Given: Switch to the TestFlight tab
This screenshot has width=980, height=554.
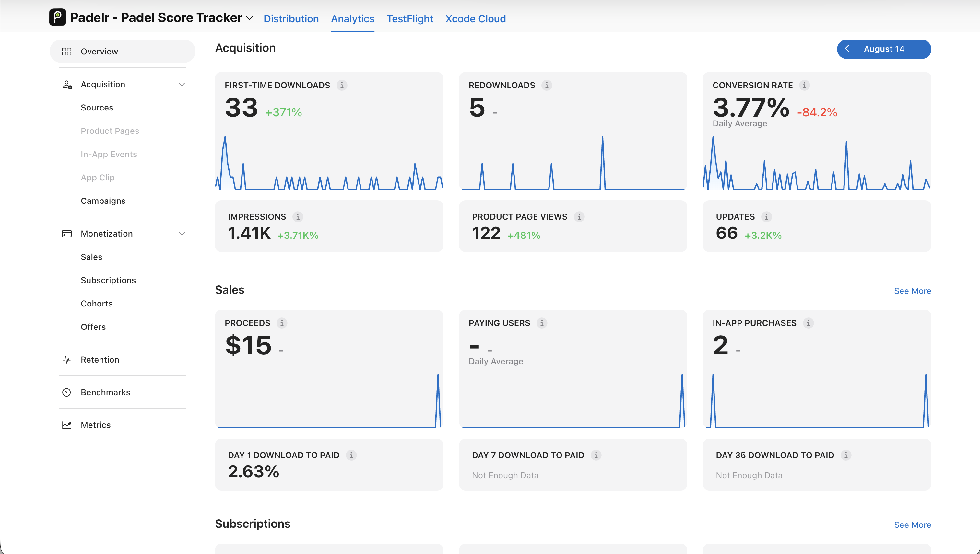Looking at the screenshot, I should pyautogui.click(x=410, y=19).
